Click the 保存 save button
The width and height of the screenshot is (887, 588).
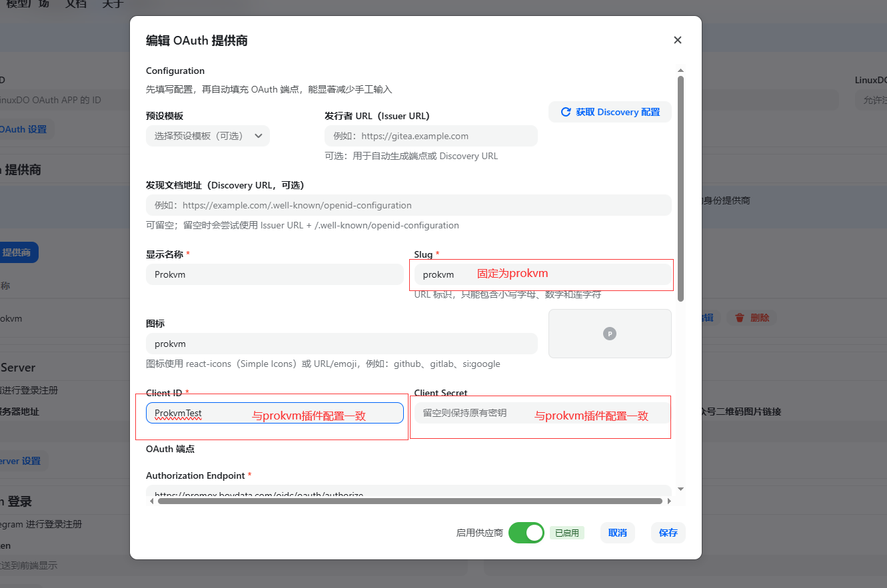coord(668,533)
